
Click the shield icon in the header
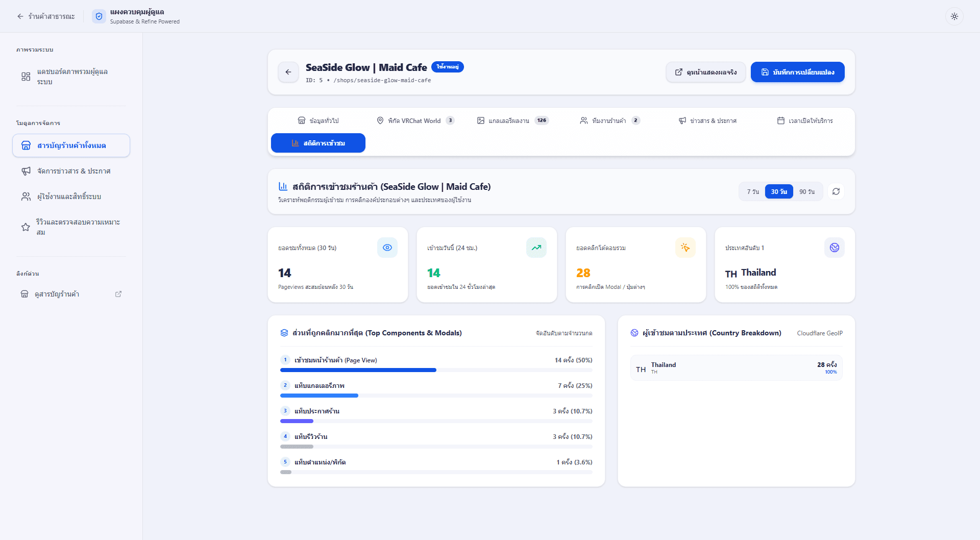[99, 16]
